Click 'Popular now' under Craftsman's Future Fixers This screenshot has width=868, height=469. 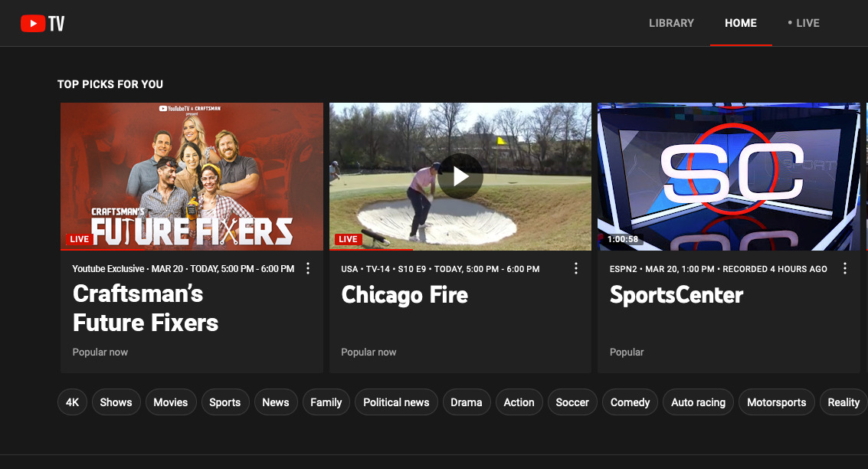tap(100, 353)
